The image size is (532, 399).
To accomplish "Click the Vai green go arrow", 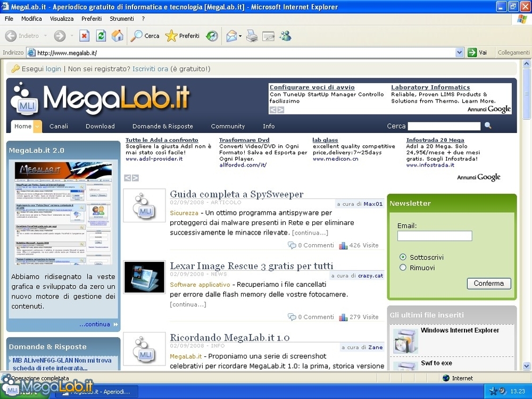I will coord(472,53).
